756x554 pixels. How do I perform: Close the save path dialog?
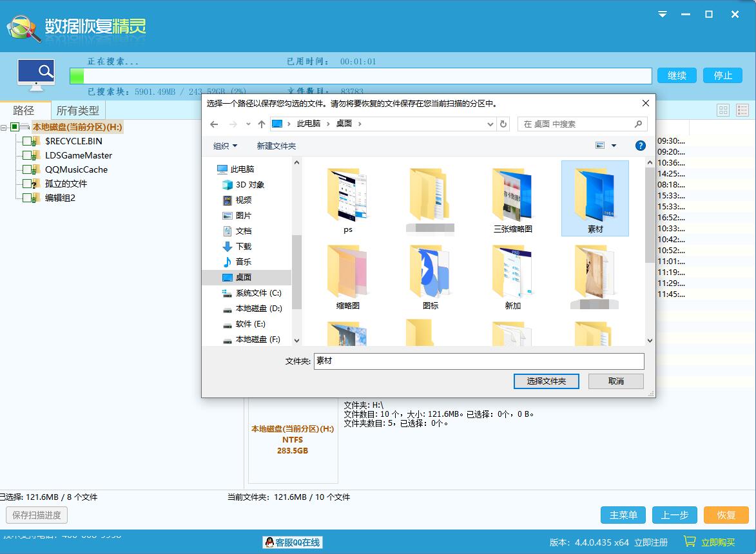pyautogui.click(x=646, y=103)
